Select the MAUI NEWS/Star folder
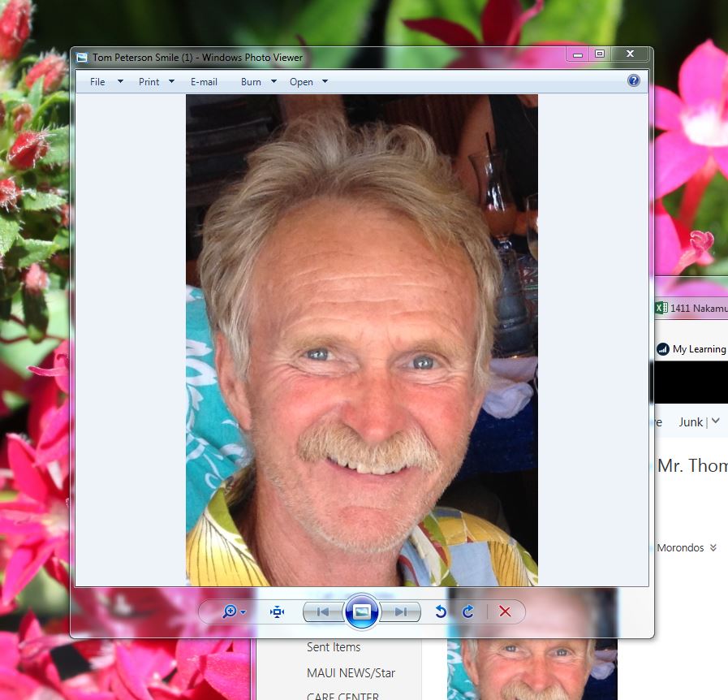728x700 pixels. coord(351,673)
